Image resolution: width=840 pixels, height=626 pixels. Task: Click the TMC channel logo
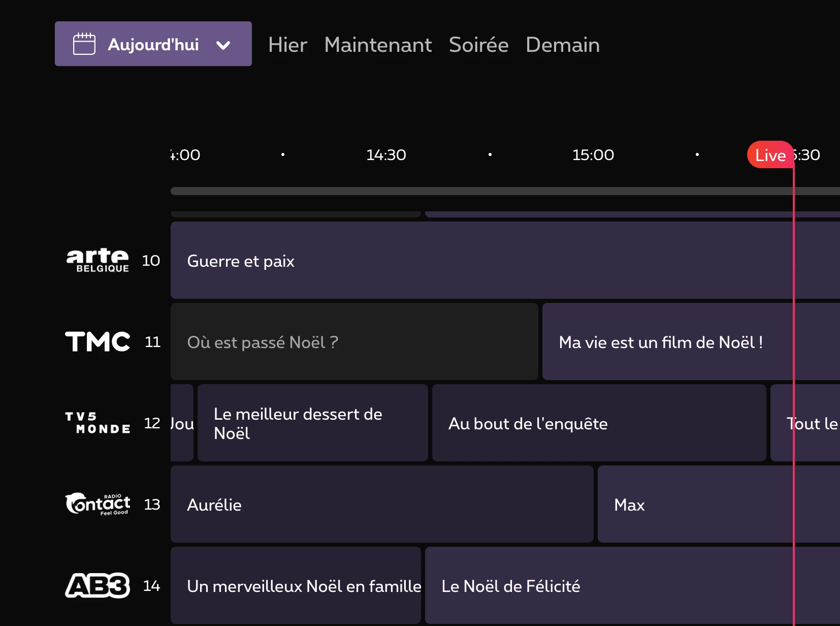(x=98, y=341)
